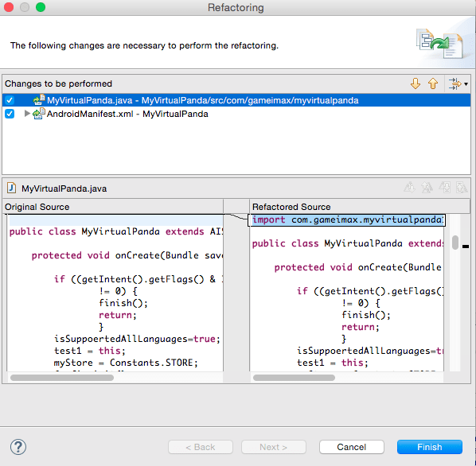Click the change marker in the overview ruler
476x466 pixels.
(x=466, y=247)
